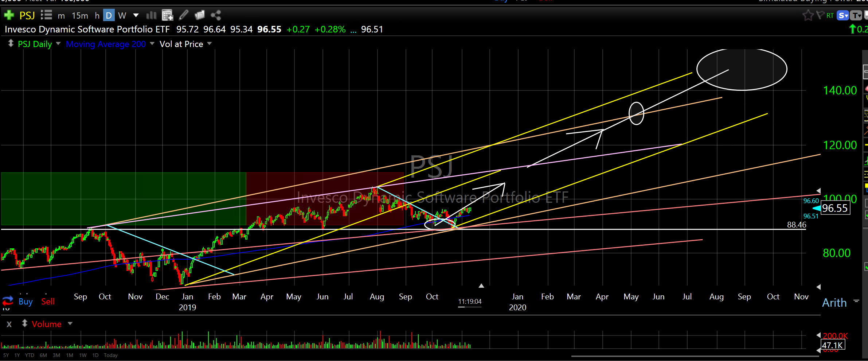868x361 pixels.
Task: Select the pencil drawing tool
Action: pos(184,15)
